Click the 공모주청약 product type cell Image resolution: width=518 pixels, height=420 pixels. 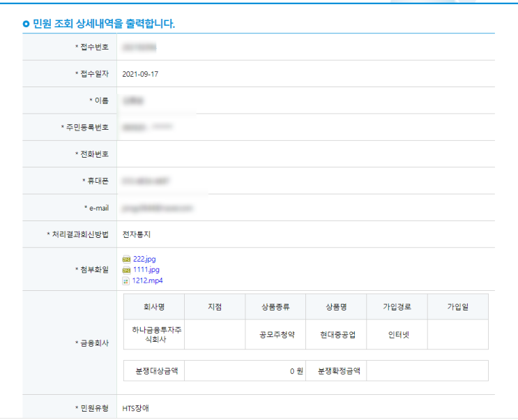pos(275,334)
